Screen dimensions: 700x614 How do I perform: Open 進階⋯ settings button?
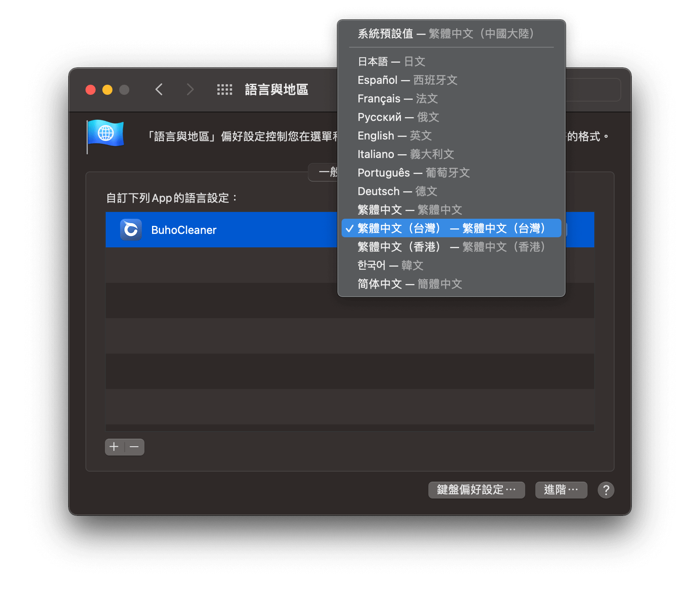click(x=561, y=490)
